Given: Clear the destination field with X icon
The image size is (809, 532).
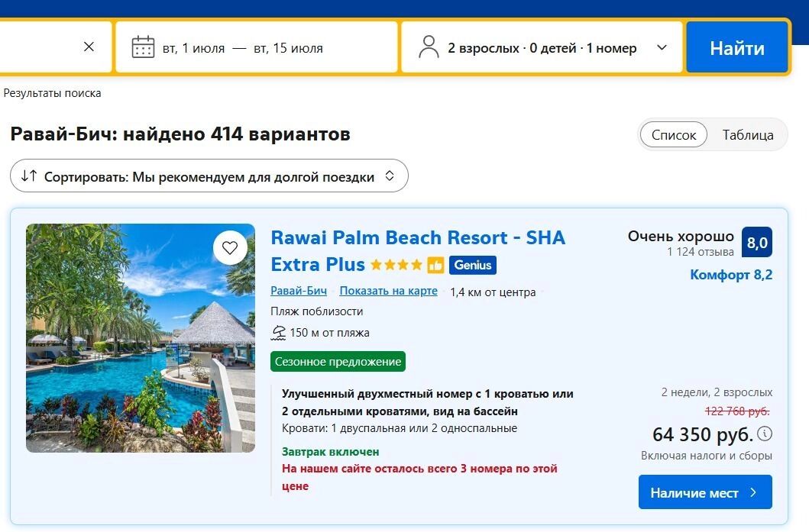Looking at the screenshot, I should click(x=89, y=47).
